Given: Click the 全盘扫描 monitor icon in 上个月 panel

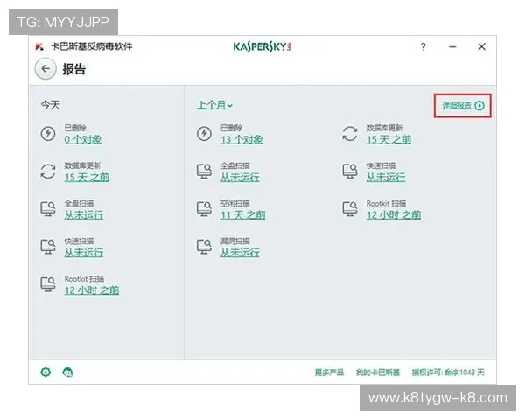Looking at the screenshot, I should pyautogui.click(x=204, y=171).
